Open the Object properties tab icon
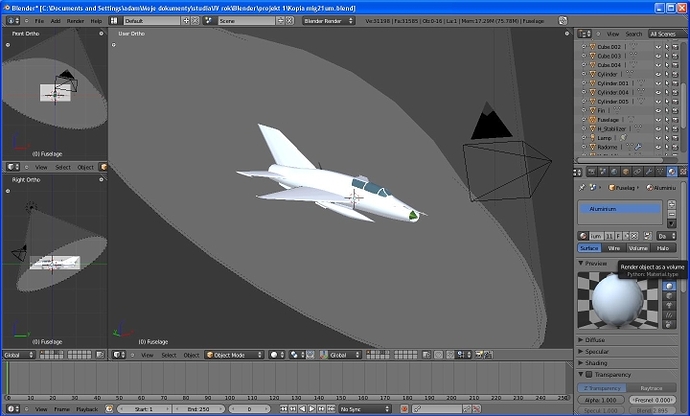This screenshot has height=416, width=690. point(626,172)
